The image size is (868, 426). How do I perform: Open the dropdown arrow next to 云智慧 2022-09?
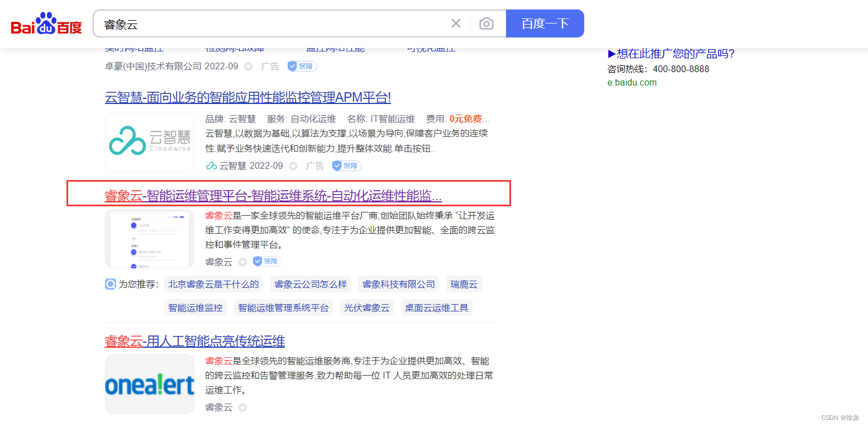pos(293,165)
